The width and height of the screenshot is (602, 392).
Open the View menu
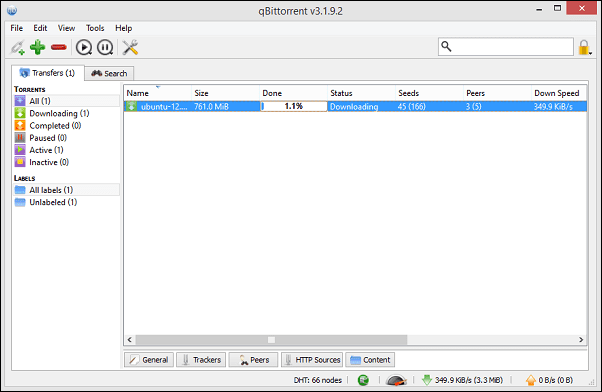point(66,28)
